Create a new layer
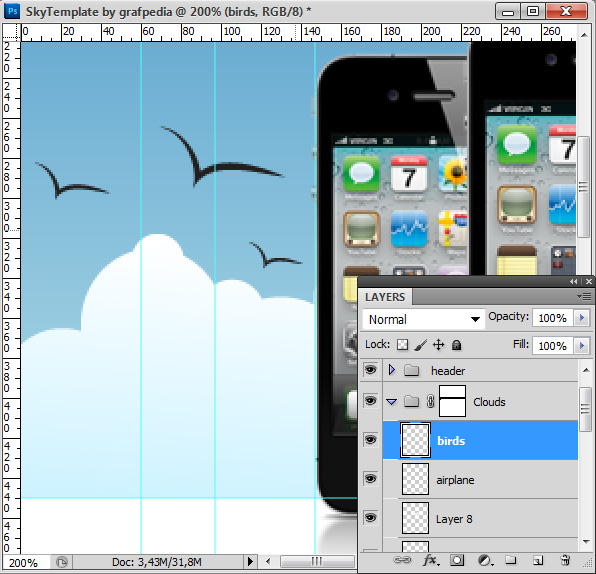This screenshot has height=574, width=596. click(537, 560)
